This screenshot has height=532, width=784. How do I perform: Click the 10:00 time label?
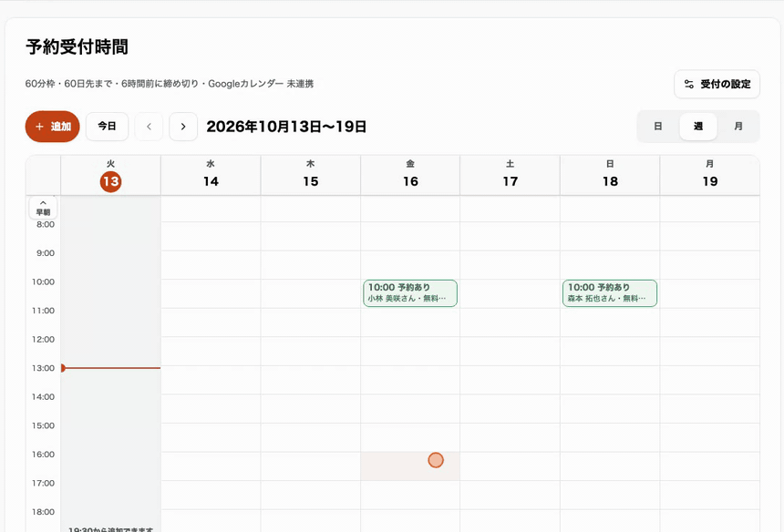pos(44,282)
